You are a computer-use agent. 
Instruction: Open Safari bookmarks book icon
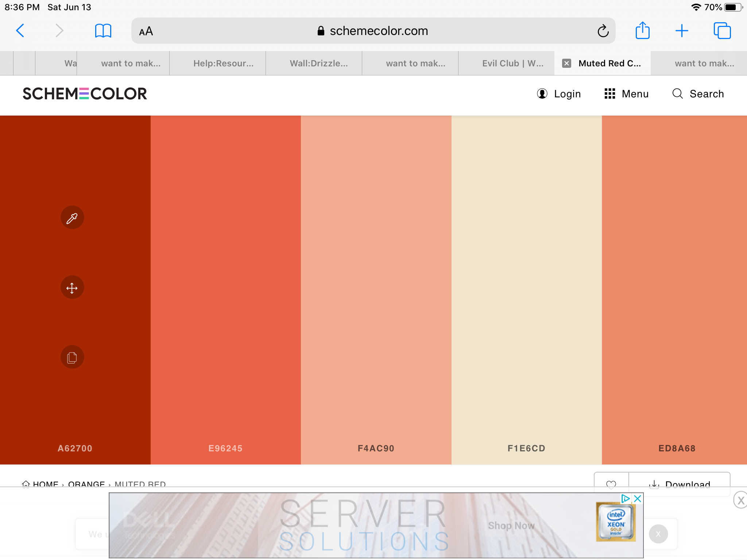(x=103, y=31)
